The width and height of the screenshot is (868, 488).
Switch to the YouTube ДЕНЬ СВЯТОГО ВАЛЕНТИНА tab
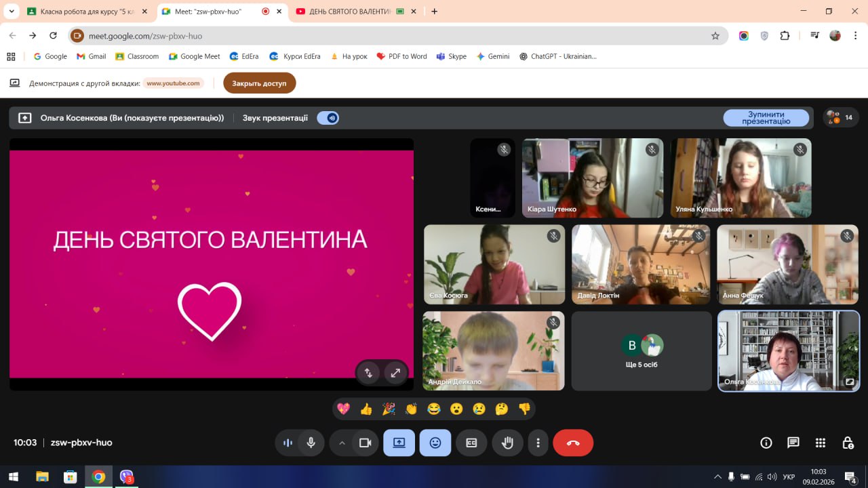(349, 12)
